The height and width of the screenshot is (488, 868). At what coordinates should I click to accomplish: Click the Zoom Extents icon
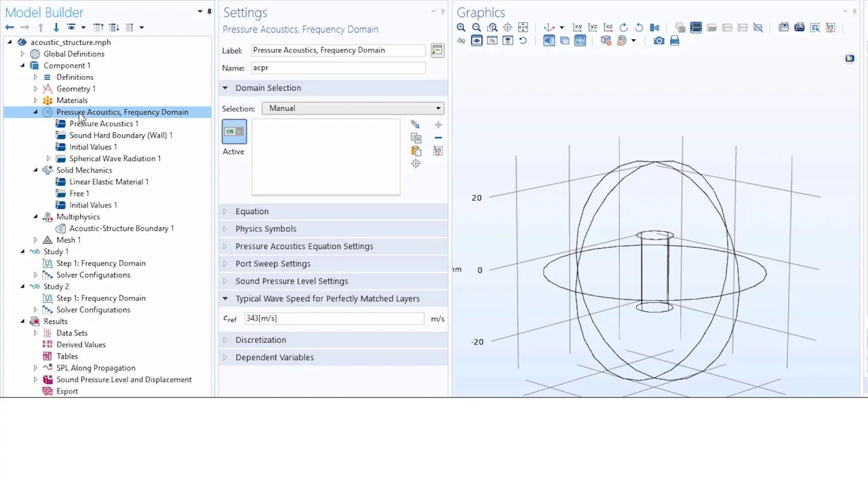tap(523, 28)
